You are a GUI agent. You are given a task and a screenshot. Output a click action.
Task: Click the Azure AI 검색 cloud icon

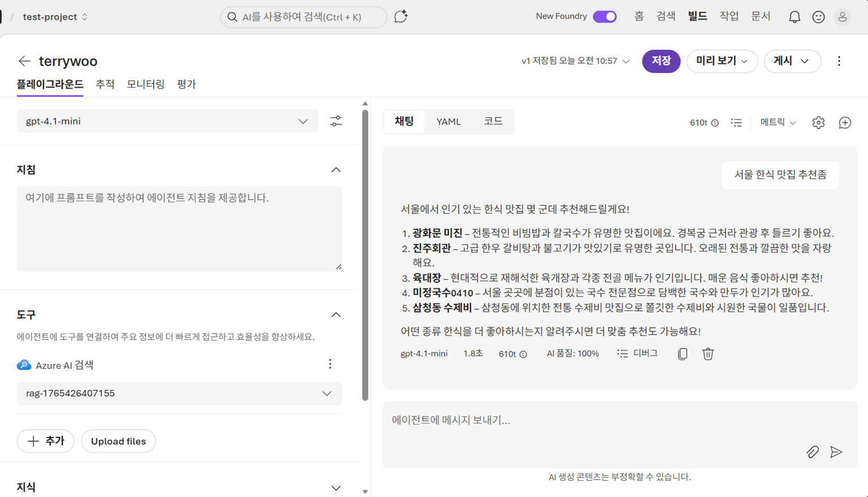coord(24,365)
